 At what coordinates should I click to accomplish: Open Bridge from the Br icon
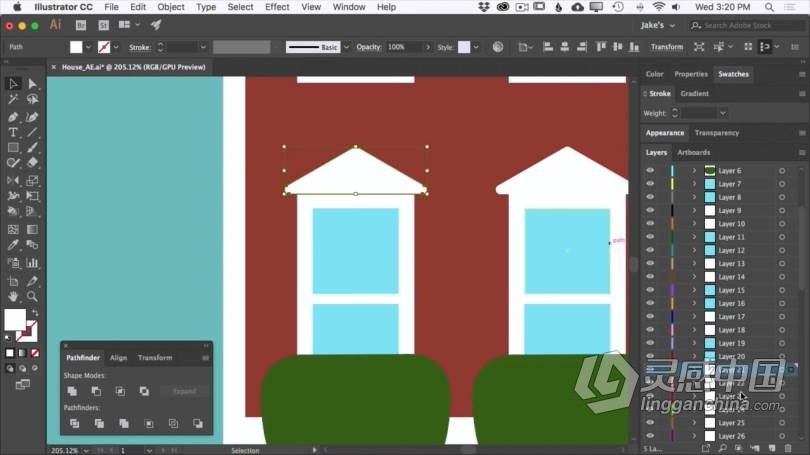coord(80,24)
